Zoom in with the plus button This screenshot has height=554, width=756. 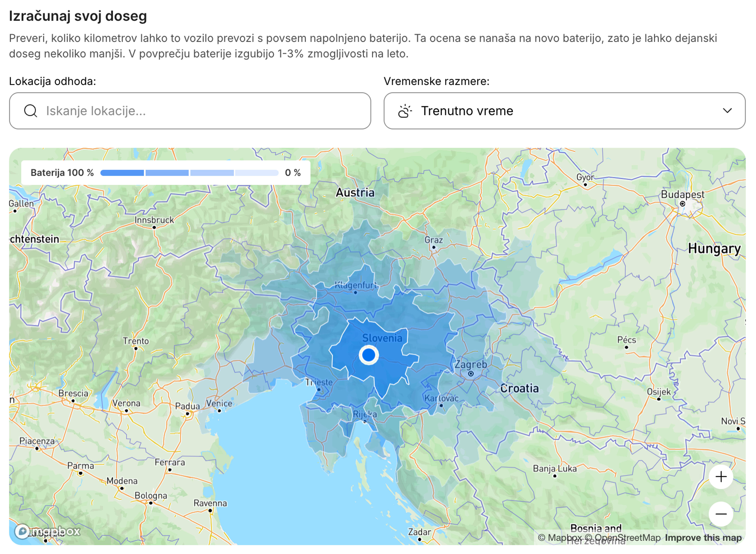721,477
